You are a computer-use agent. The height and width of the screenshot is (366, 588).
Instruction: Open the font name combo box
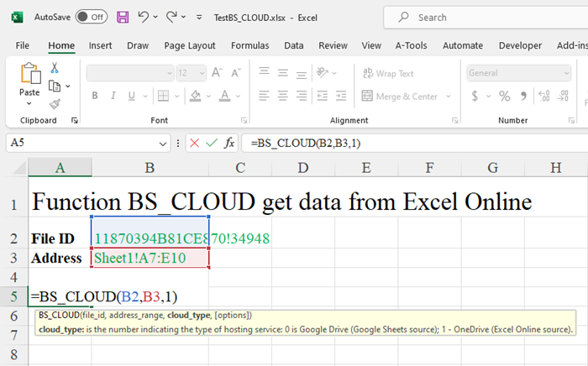click(129, 73)
